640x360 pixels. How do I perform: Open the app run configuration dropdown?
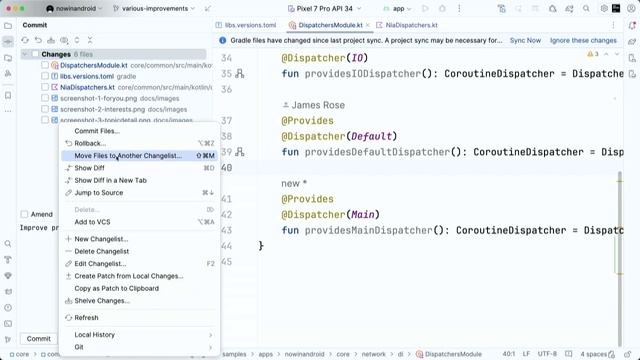(398, 9)
